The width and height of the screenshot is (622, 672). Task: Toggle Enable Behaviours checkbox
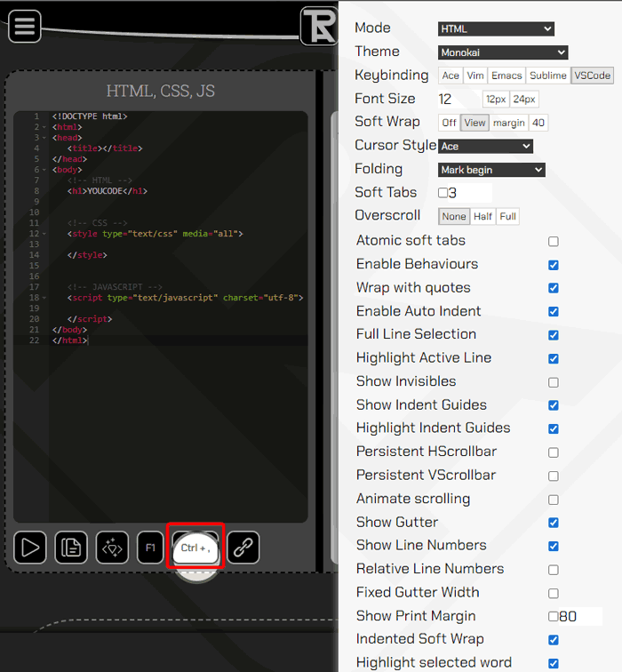pos(554,265)
